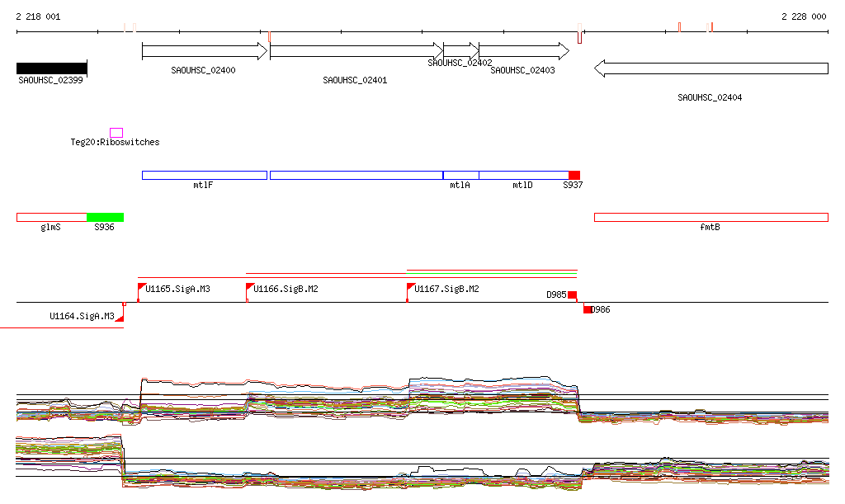Click the magenta Teg20 riboswitch box
Viewport: 845px width, 504px height.
(x=116, y=133)
